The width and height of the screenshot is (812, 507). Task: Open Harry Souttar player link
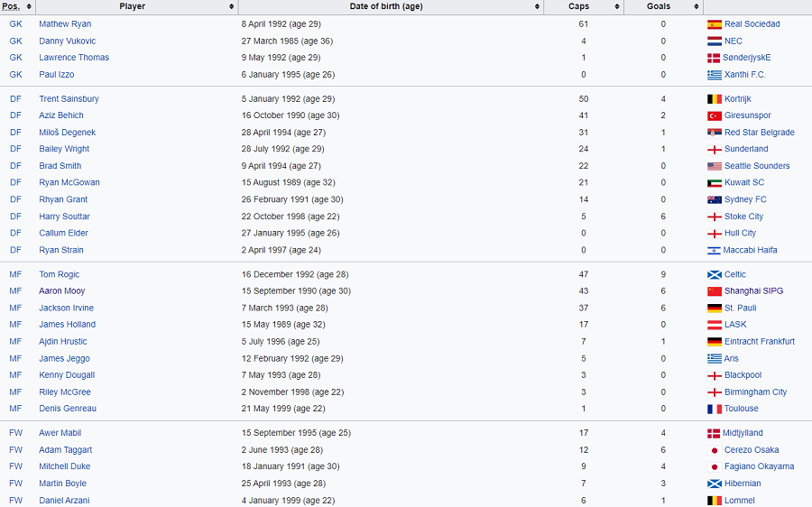point(64,217)
